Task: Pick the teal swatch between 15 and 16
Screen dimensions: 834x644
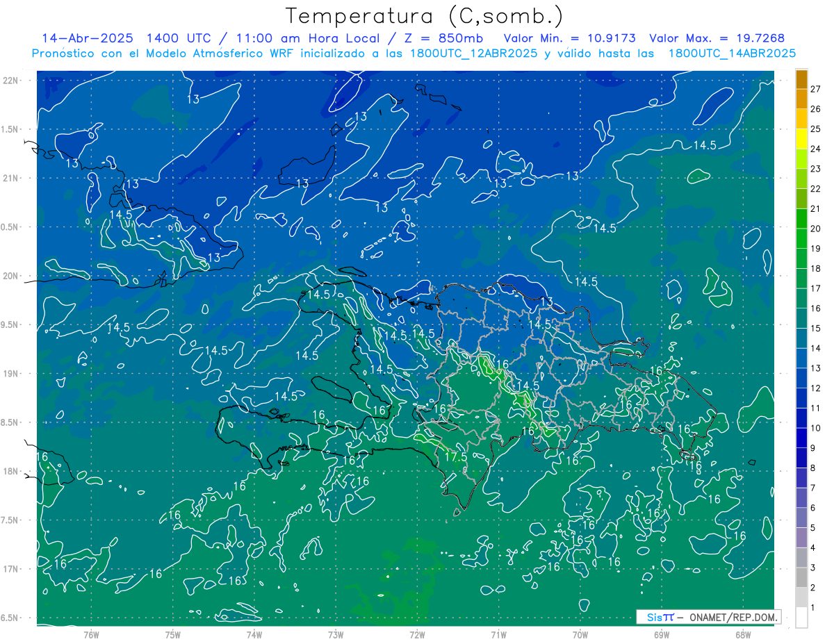Action: pyautogui.click(x=801, y=318)
